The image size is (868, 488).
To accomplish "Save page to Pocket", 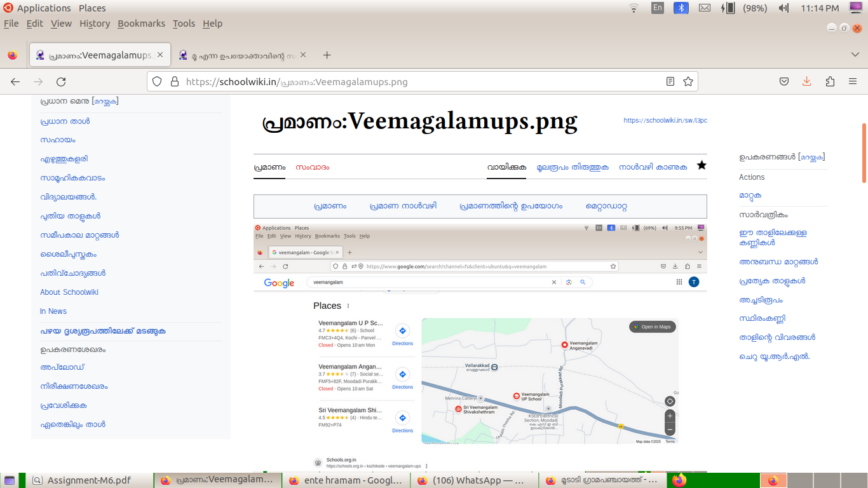I will point(784,82).
